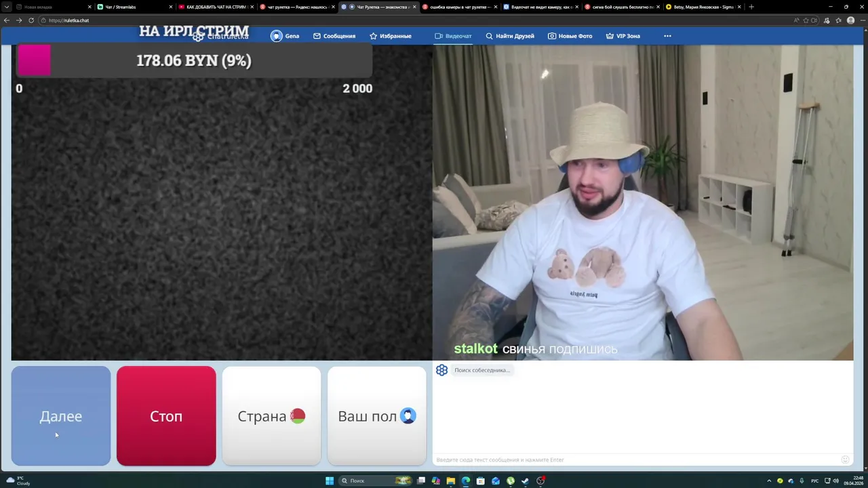The width and height of the screenshot is (868, 488).
Task: Show hidden system tray icons
Action: (x=770, y=481)
